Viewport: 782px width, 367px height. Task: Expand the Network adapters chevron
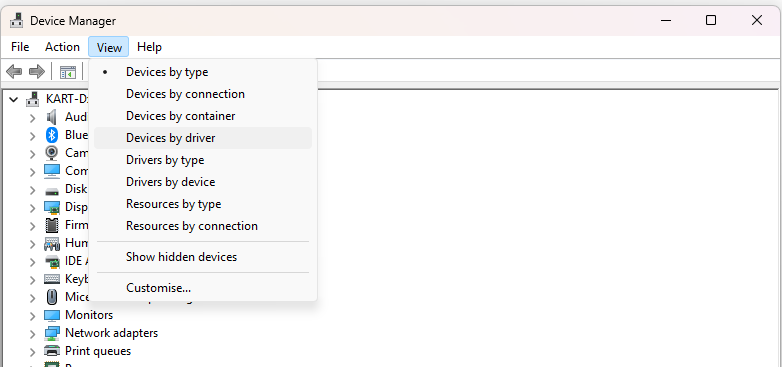[32, 334]
